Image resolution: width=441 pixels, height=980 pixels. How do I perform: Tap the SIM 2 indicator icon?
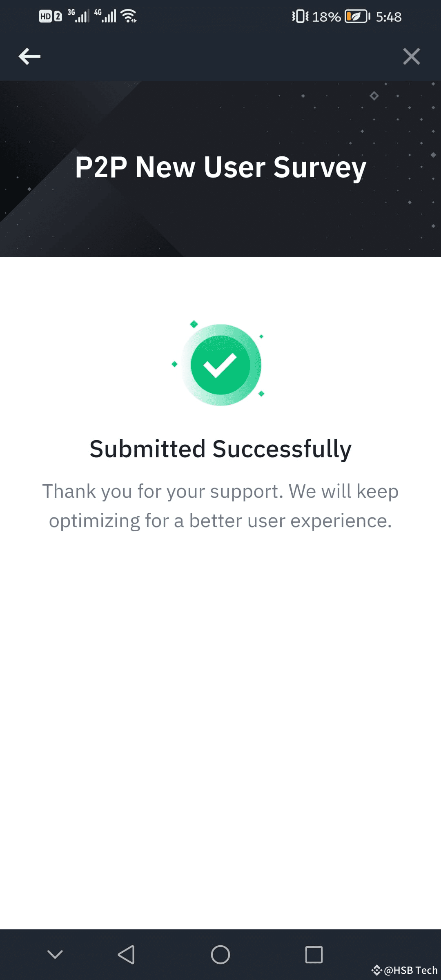[x=58, y=16]
